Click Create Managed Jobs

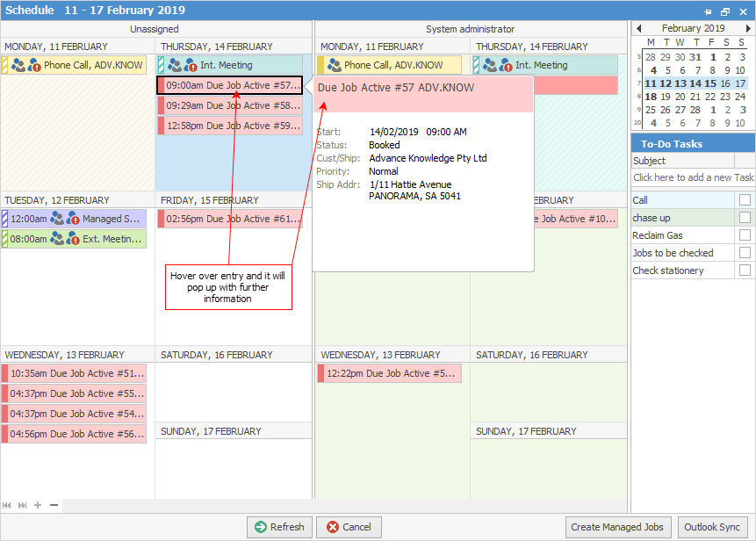tap(618, 527)
